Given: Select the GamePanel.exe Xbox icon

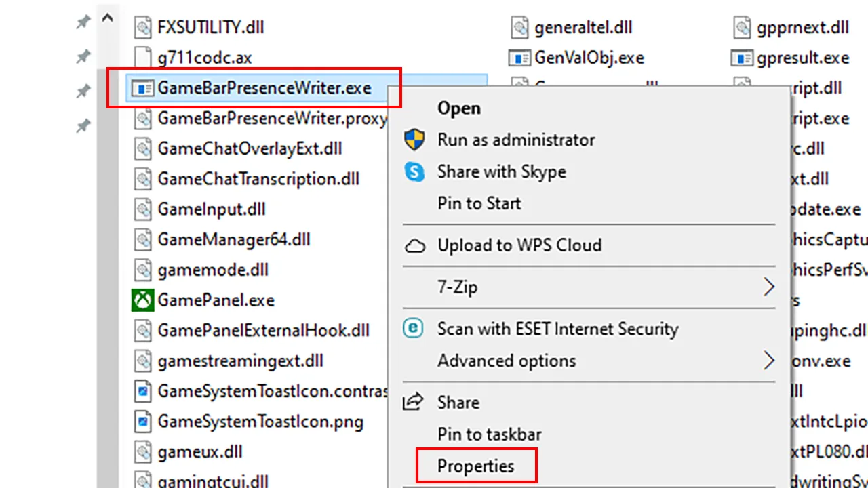Looking at the screenshot, I should 142,300.
